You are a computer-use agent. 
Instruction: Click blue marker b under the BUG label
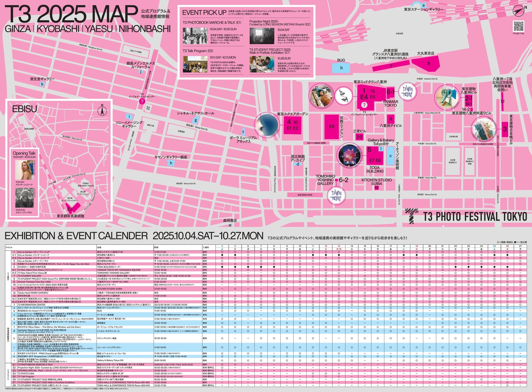pyautogui.click(x=341, y=68)
